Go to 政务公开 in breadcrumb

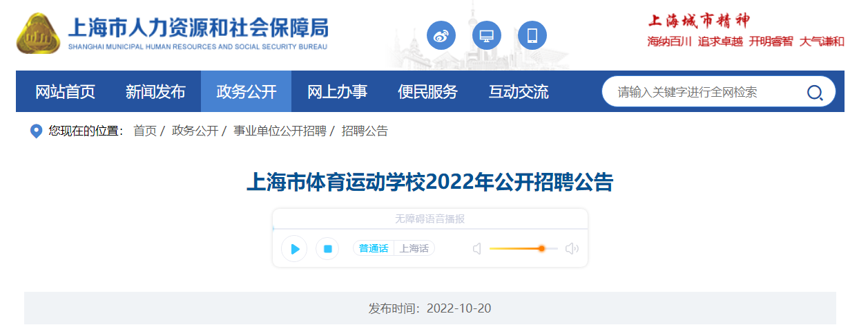[195, 131]
